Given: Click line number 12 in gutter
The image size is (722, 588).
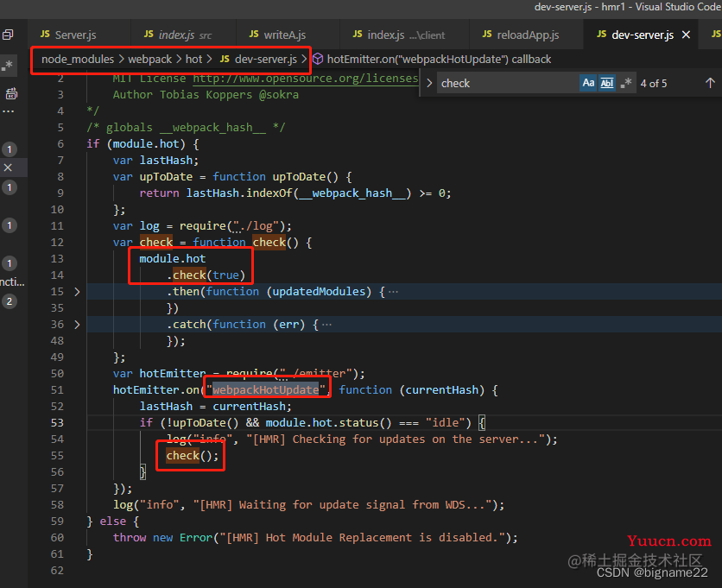Looking at the screenshot, I should (x=58, y=243).
